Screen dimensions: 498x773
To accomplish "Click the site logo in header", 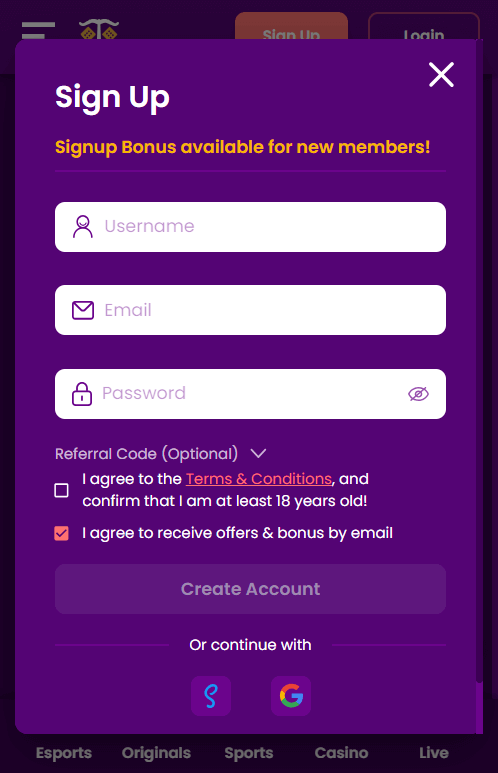I will pos(99,29).
